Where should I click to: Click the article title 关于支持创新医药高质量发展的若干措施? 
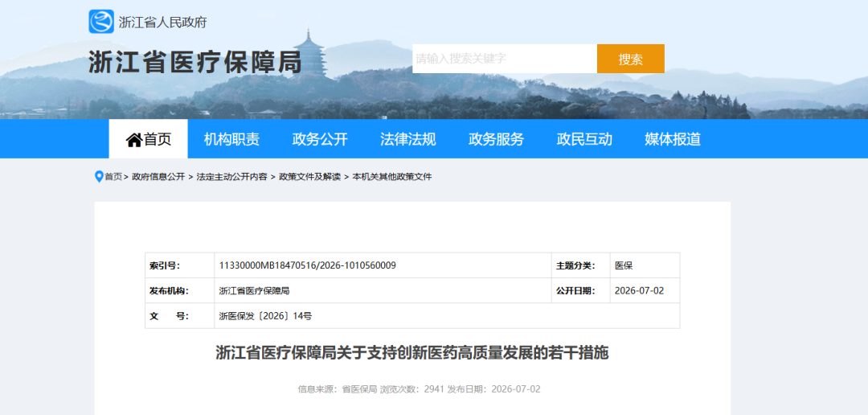coord(411,353)
